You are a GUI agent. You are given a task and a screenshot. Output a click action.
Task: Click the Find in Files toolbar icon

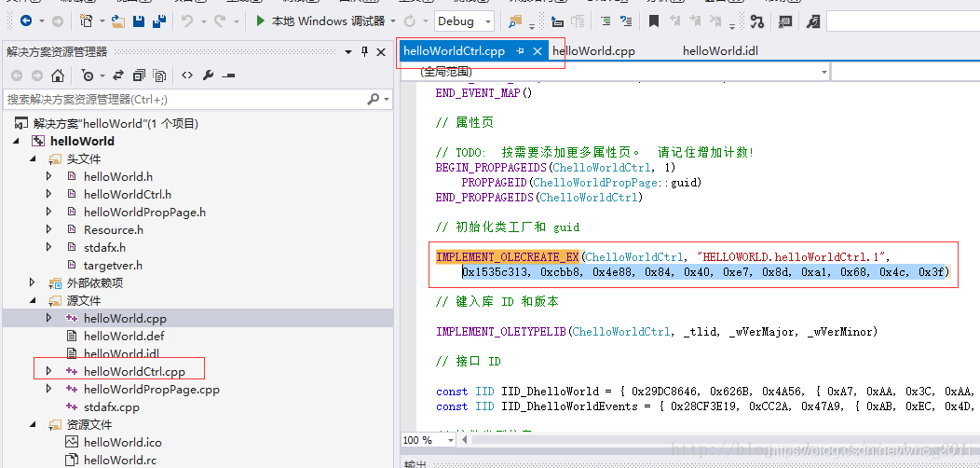(x=514, y=21)
